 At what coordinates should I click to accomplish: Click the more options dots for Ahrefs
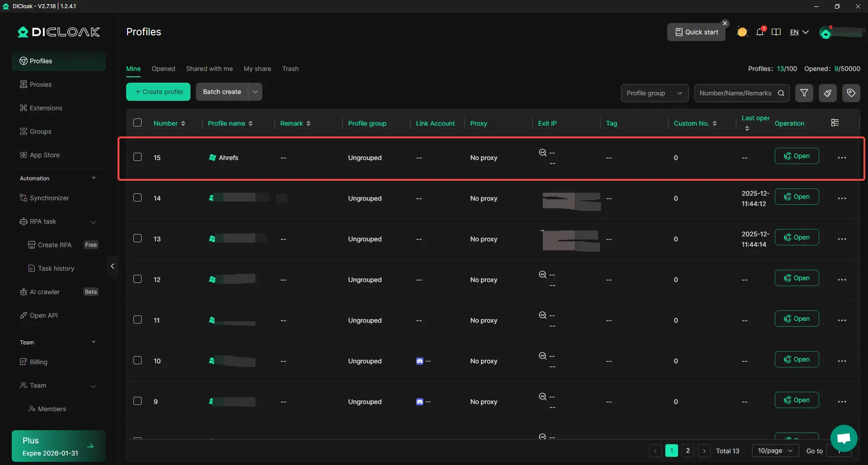(841, 158)
